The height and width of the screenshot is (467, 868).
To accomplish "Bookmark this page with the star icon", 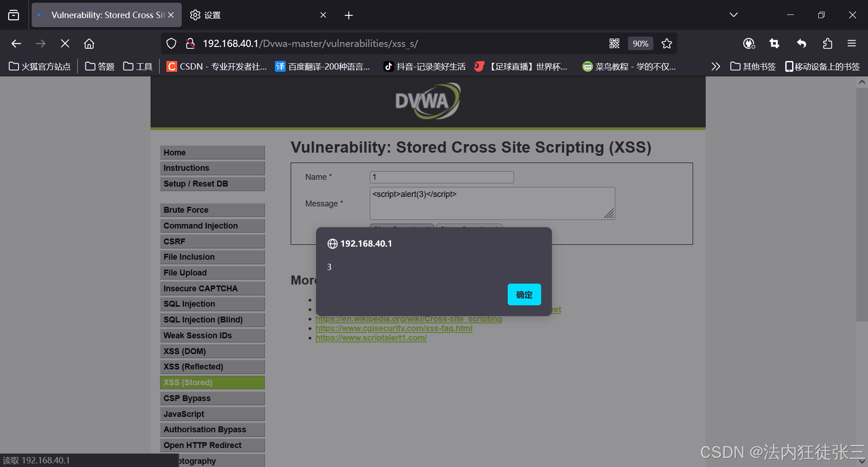I will tap(667, 43).
